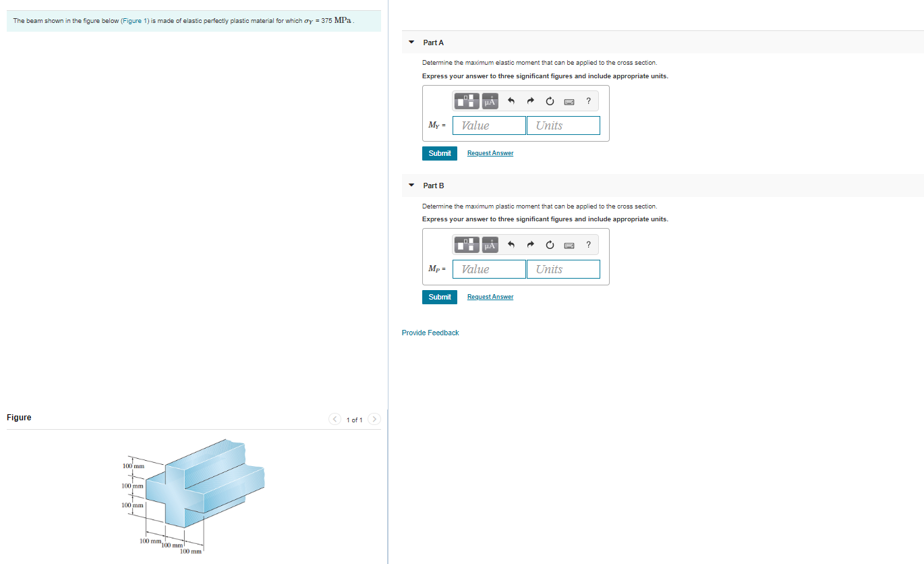The width and height of the screenshot is (924, 564).
Task: Redo the edit in Part A toolbar
Action: pos(530,101)
